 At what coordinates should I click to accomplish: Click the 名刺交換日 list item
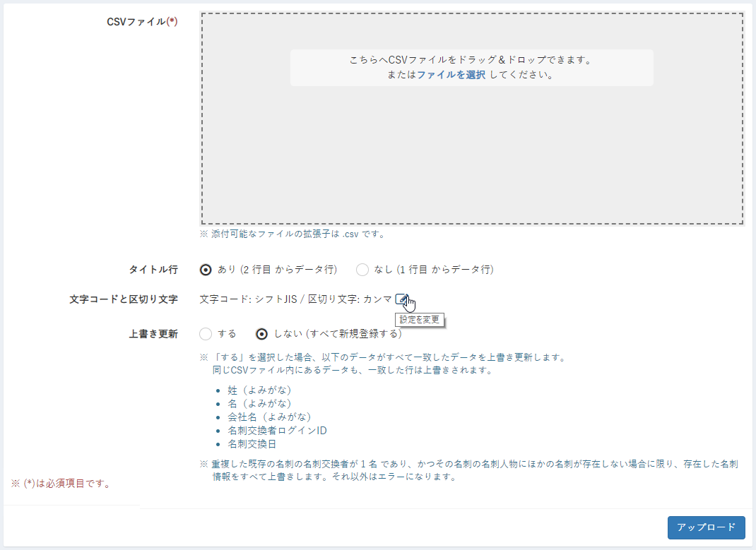pos(252,444)
